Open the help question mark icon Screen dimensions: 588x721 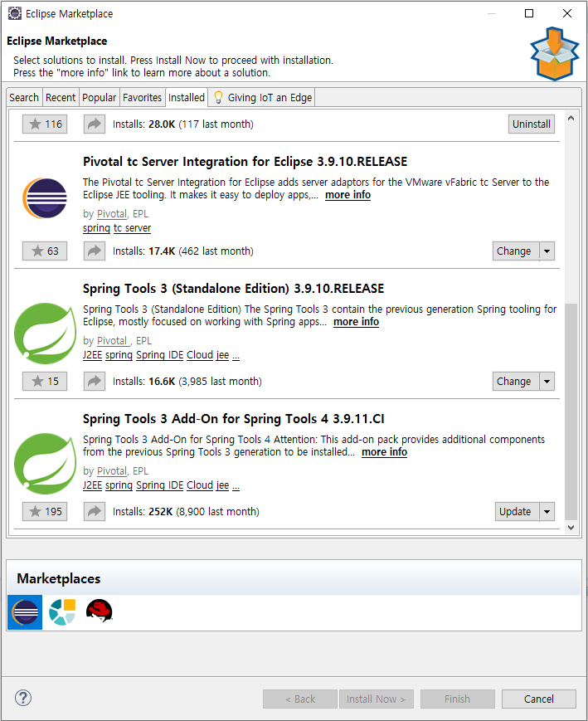tap(23, 698)
